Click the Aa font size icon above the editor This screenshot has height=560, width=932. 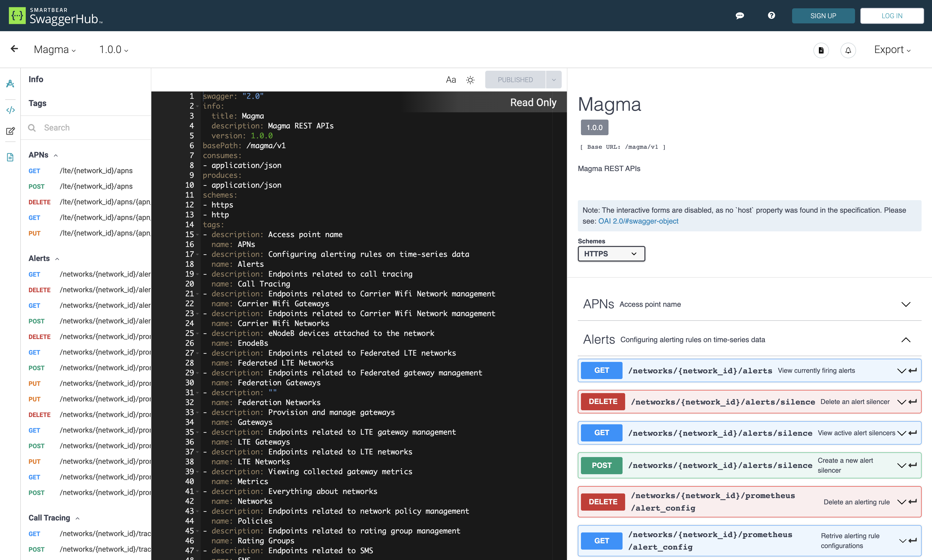(x=451, y=80)
